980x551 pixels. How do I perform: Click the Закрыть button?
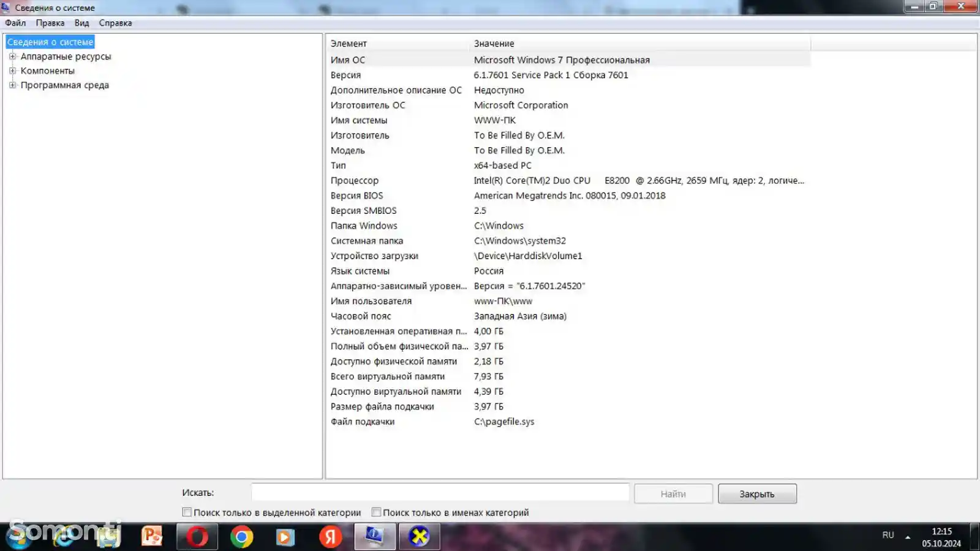757,493
